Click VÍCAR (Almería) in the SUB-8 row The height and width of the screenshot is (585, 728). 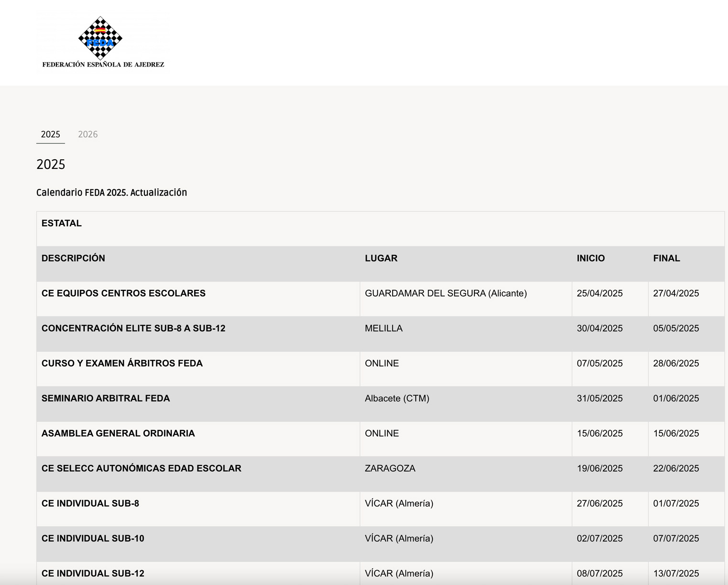[x=399, y=503]
